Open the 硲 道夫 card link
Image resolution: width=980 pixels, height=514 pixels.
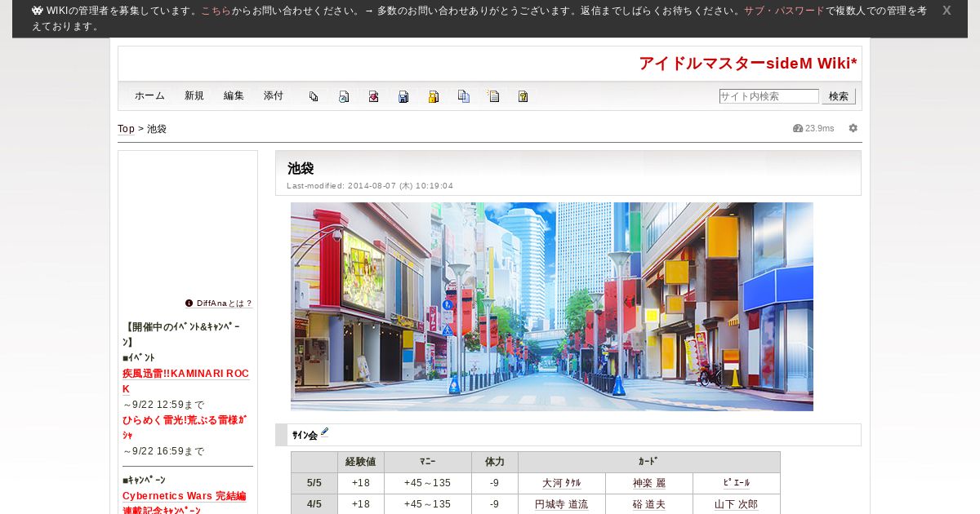[649, 504]
